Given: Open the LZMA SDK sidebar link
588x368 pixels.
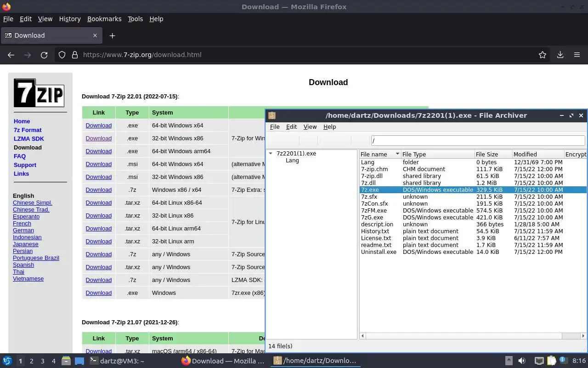Looking at the screenshot, I should point(29,138).
